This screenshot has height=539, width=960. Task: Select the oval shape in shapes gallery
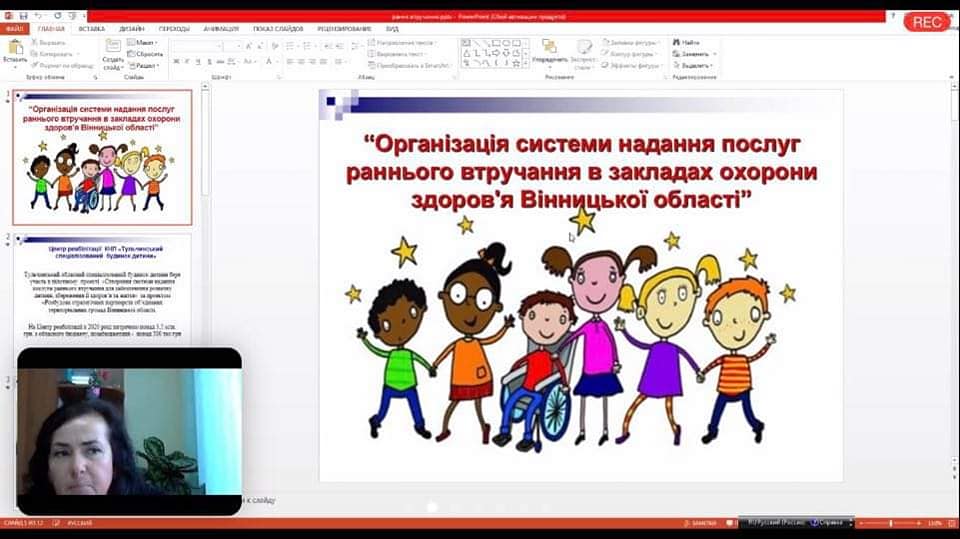[507, 43]
